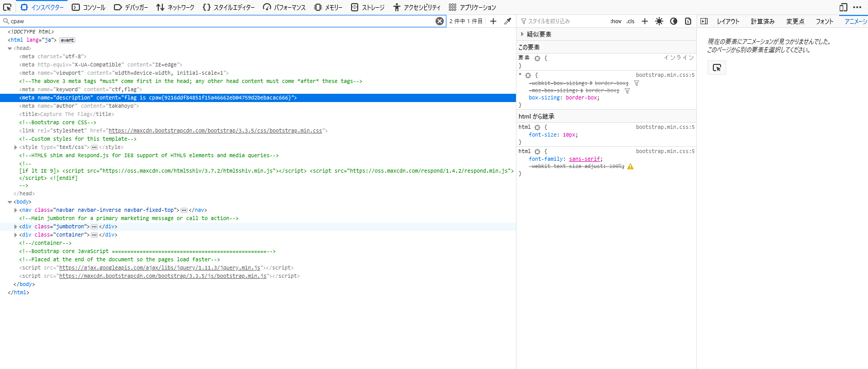Switch to the レイアウト side tab
868x369 pixels.
tap(728, 21)
